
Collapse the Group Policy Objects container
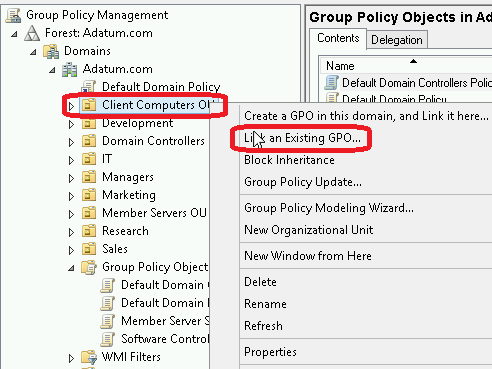(71, 268)
